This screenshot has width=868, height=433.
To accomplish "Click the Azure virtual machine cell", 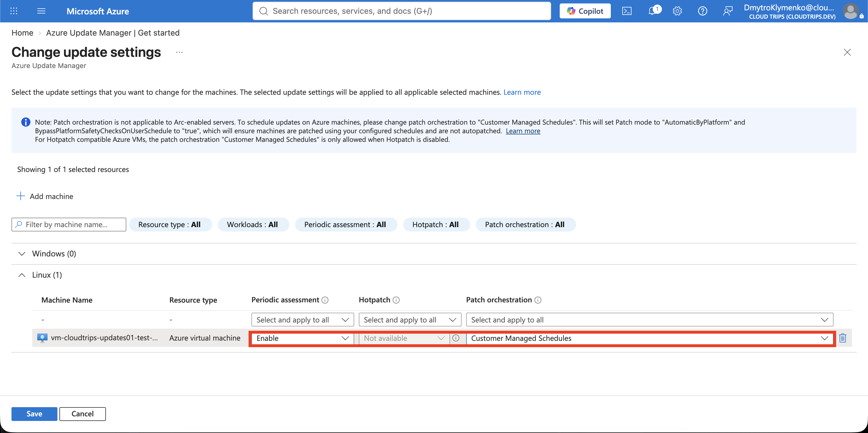I will (x=205, y=338).
